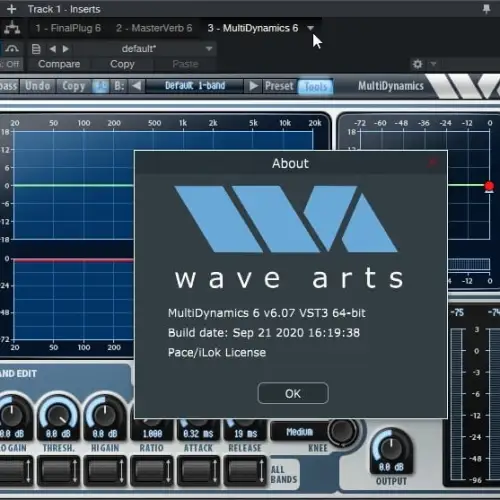Click the Build date Sep 21 2020 text
Viewport: 500px width, 500px height.
[264, 333]
